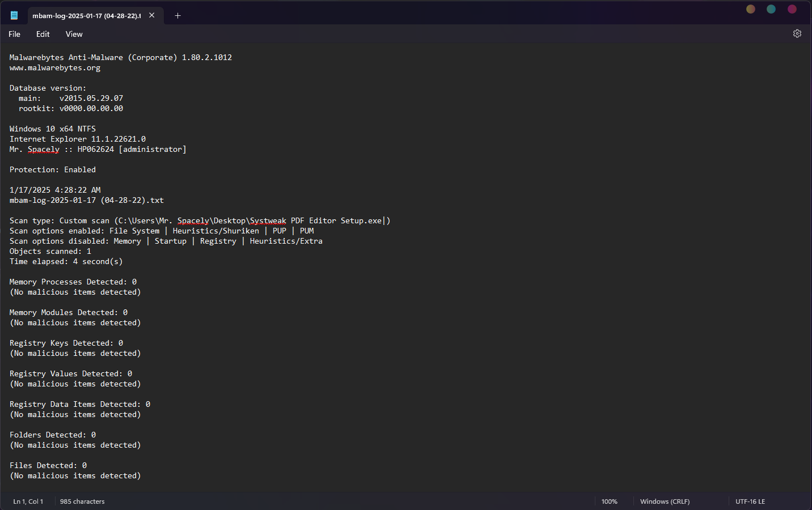The image size is (812, 510).
Task: Click the Internet Explorer 11.1.22621.0 line
Action: tap(78, 139)
